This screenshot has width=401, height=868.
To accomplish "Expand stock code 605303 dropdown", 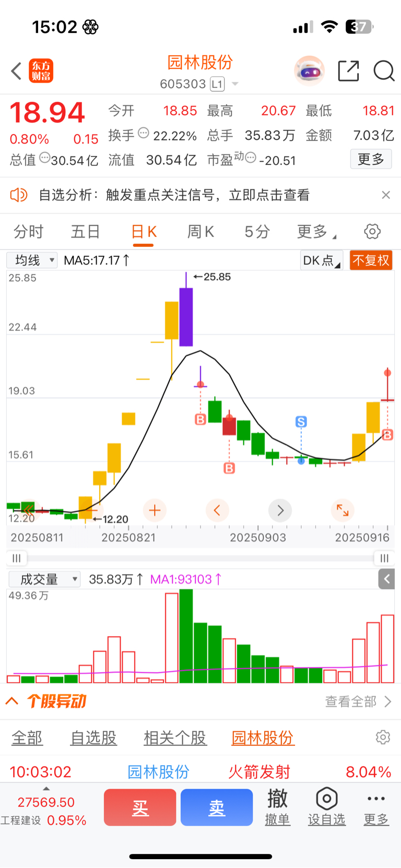I will [x=235, y=84].
